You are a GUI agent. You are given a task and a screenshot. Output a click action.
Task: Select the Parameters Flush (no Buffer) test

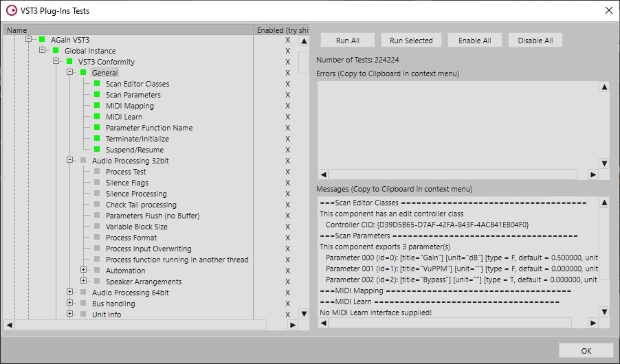pos(153,216)
